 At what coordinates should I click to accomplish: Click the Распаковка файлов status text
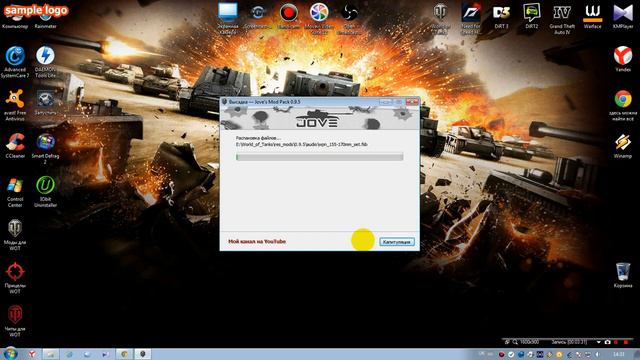click(258, 138)
